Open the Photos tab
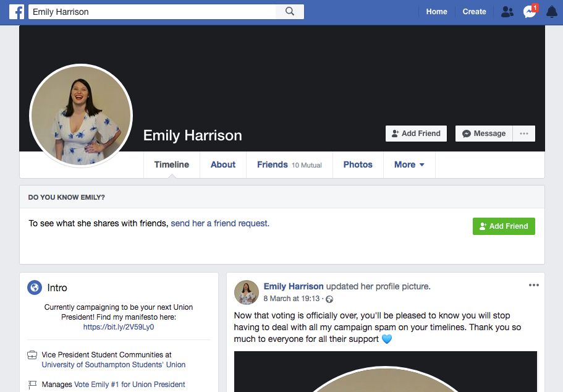 coord(358,164)
